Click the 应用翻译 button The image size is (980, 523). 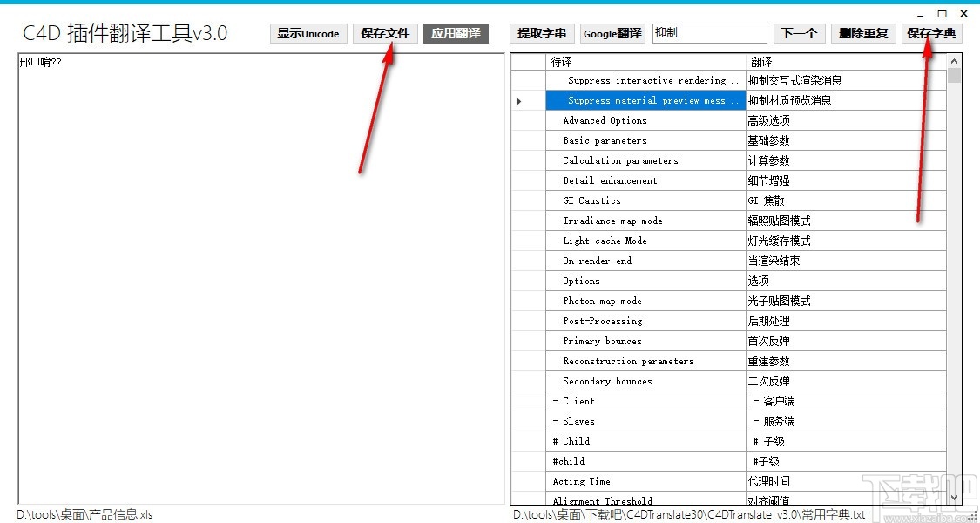coord(456,34)
